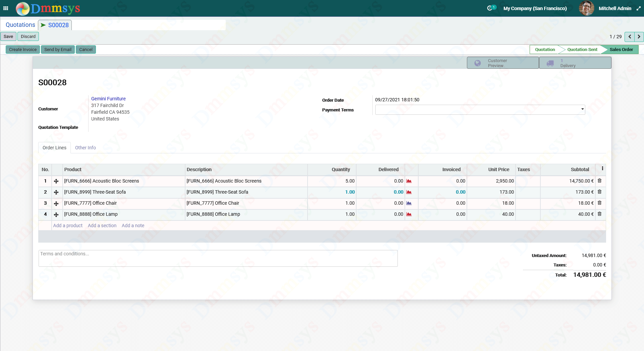
Task: Sort by Quantity column header
Action: (332, 169)
